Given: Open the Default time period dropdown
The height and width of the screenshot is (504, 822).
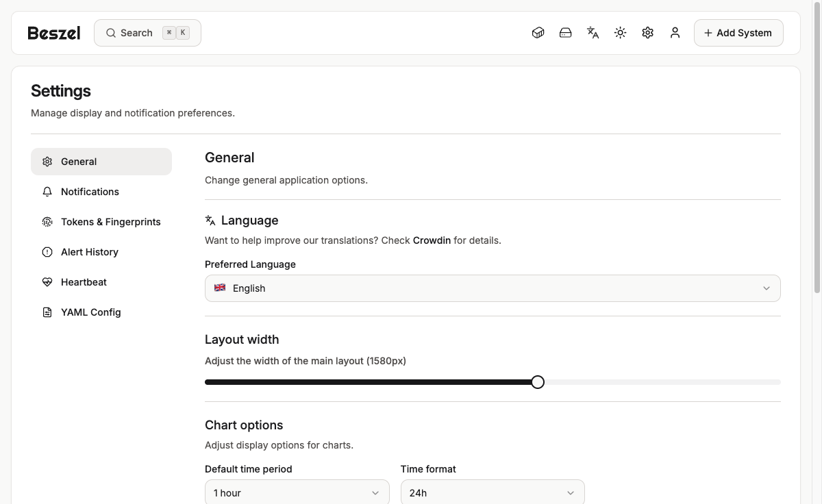Looking at the screenshot, I should tap(297, 492).
